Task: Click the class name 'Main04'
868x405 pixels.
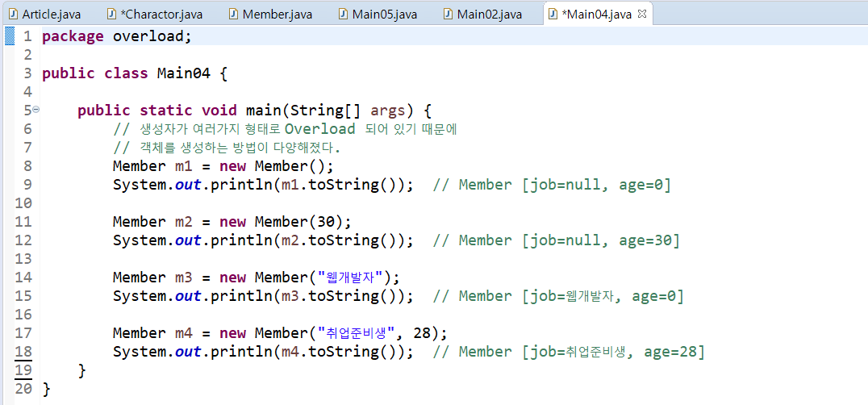Action: [x=183, y=73]
